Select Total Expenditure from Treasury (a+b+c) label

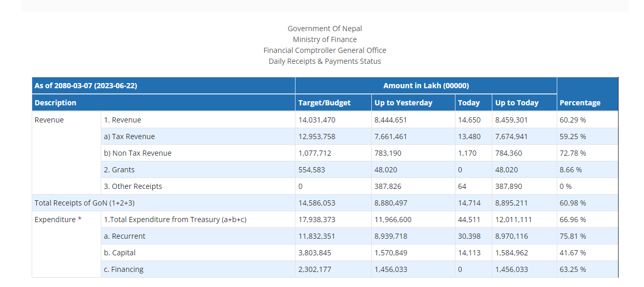175,220
